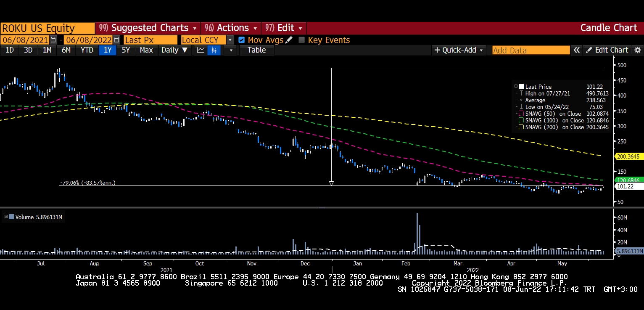Click the -79.06% annotation label

[87, 183]
